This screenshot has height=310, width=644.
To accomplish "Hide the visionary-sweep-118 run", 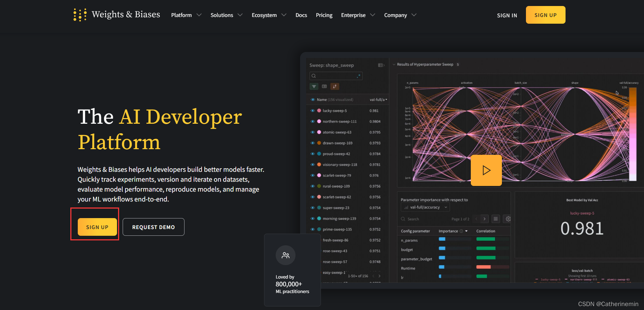I will [x=312, y=165].
